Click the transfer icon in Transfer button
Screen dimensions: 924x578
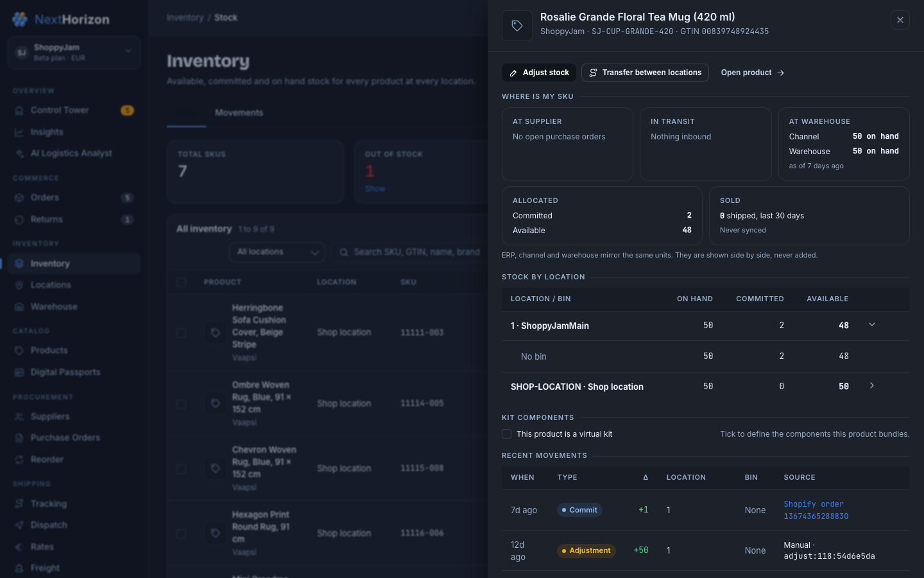593,73
